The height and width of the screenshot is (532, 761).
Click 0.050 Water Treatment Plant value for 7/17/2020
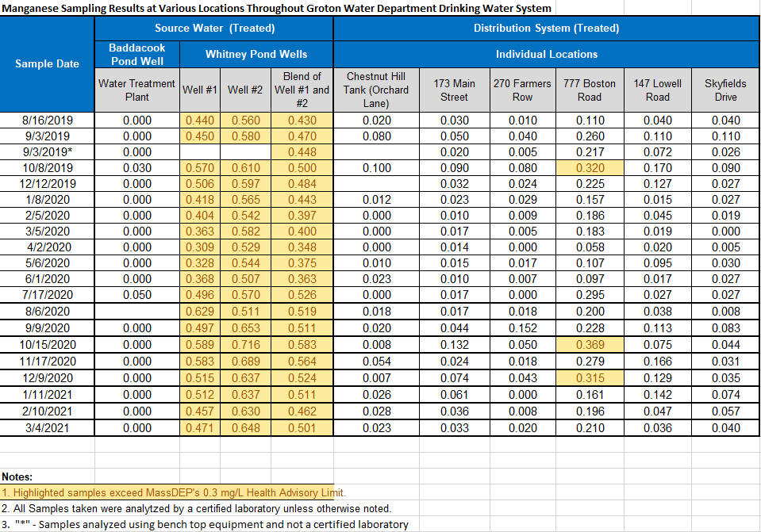point(136,295)
